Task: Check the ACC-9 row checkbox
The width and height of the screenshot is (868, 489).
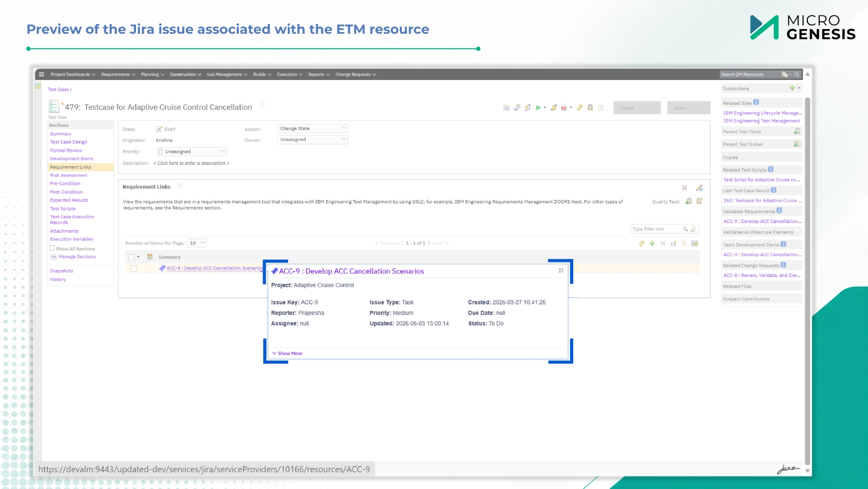Action: click(x=134, y=268)
